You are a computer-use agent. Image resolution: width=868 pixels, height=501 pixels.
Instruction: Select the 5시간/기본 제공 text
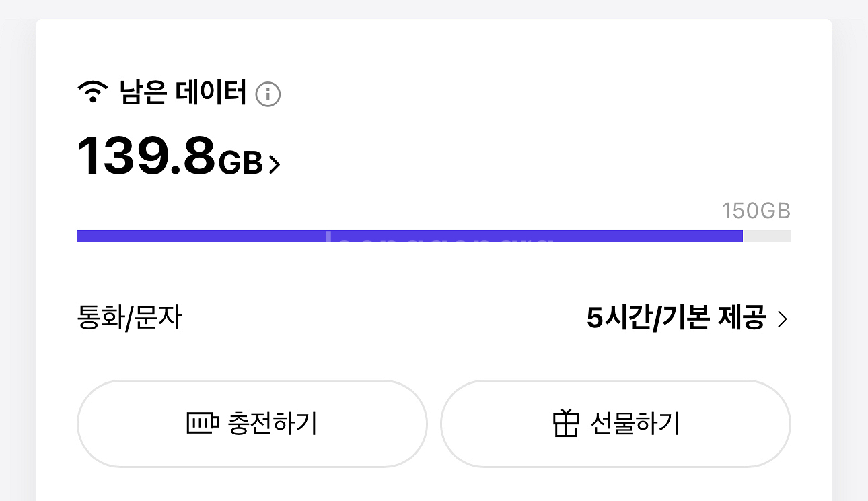[x=676, y=318]
